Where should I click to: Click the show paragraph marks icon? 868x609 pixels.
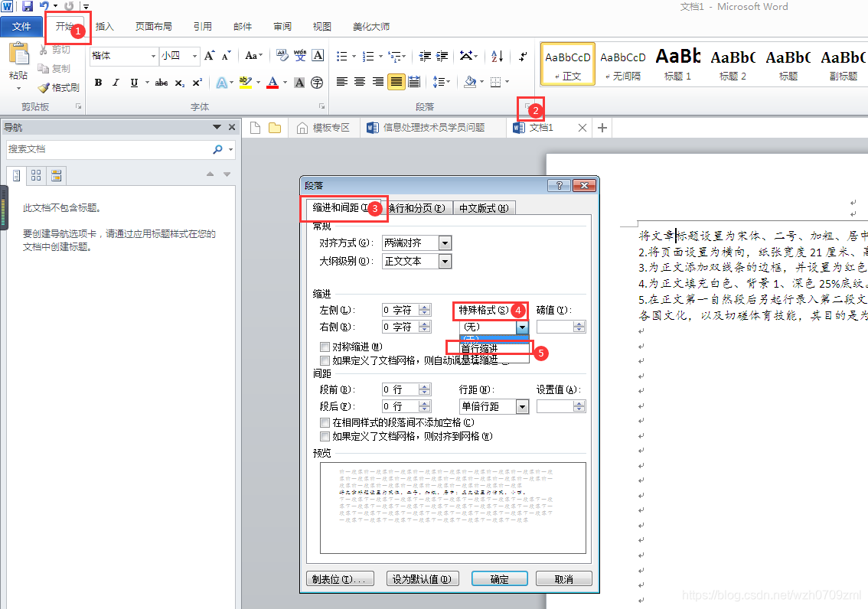(x=523, y=56)
